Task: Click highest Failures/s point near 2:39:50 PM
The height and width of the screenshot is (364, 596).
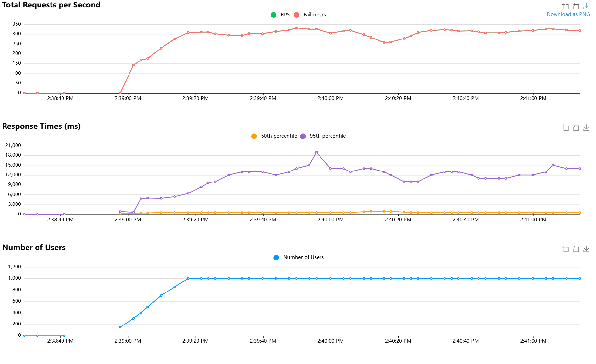Action: [296, 28]
